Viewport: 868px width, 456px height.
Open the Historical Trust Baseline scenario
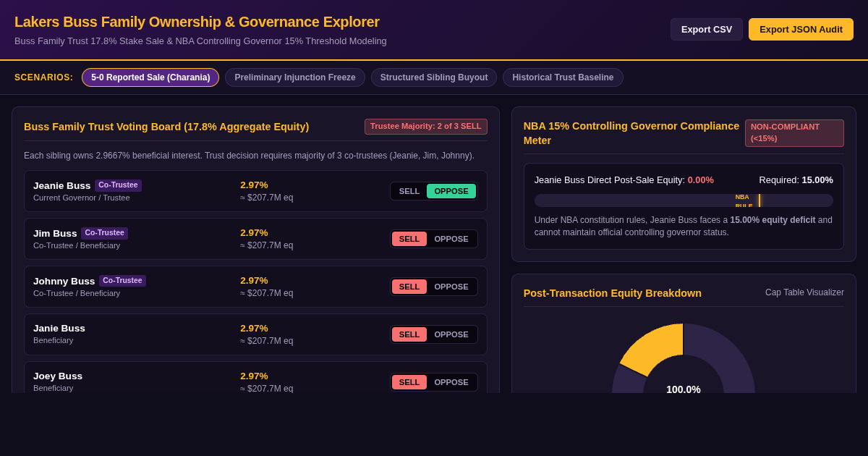tap(563, 77)
